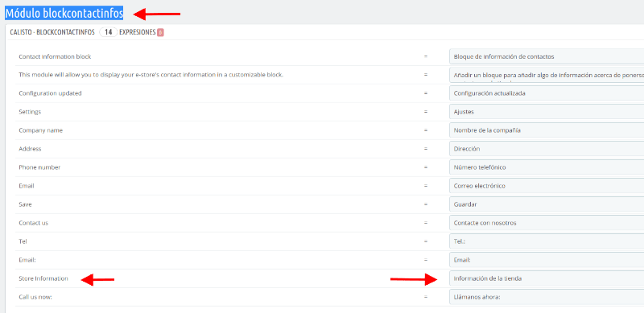This screenshot has width=644, height=313.
Task: Click the 'Store information' source label
Action: pyautogui.click(x=43, y=278)
